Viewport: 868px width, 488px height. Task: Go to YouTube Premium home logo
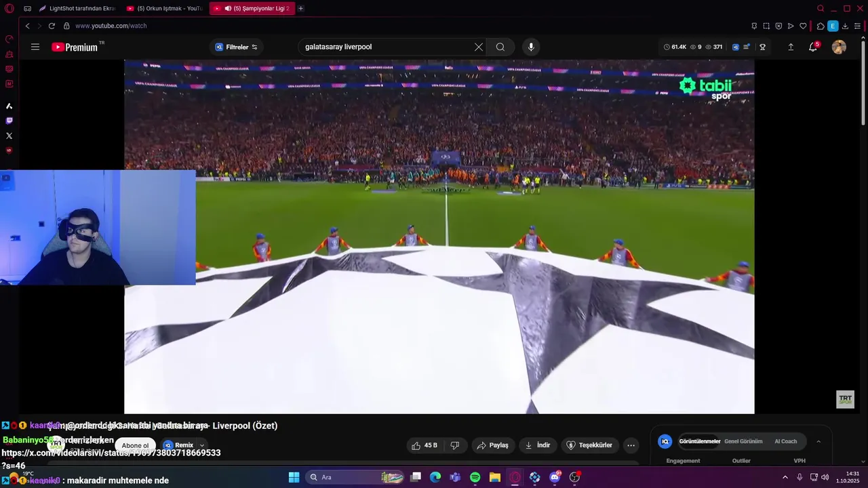click(75, 47)
